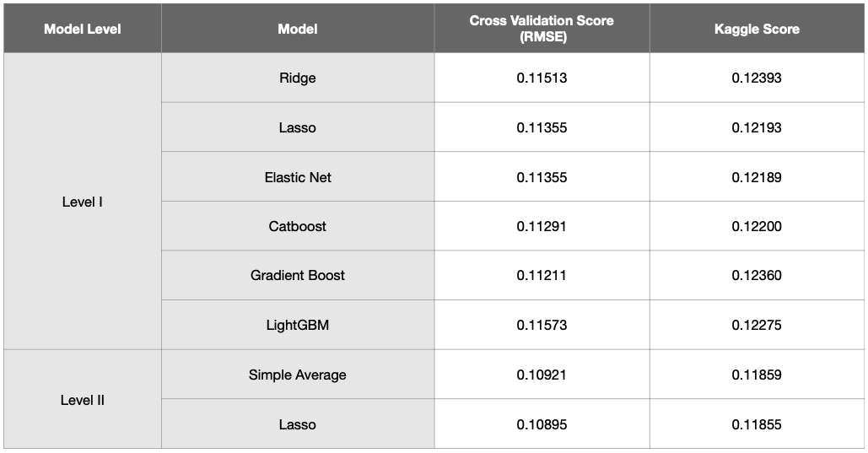Screen dimensions: 868x453
Task: Click the Level I row group cell
Action: 83,202
